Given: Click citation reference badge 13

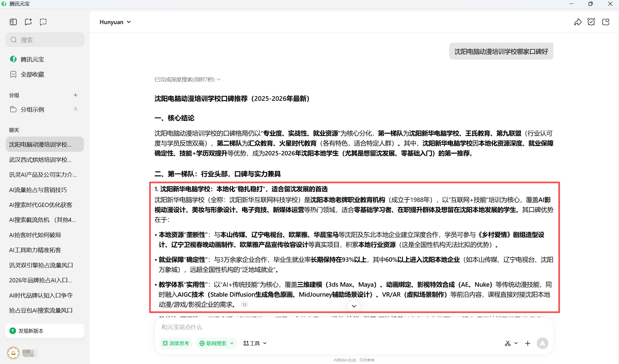Looking at the screenshot, I should (x=244, y=305).
